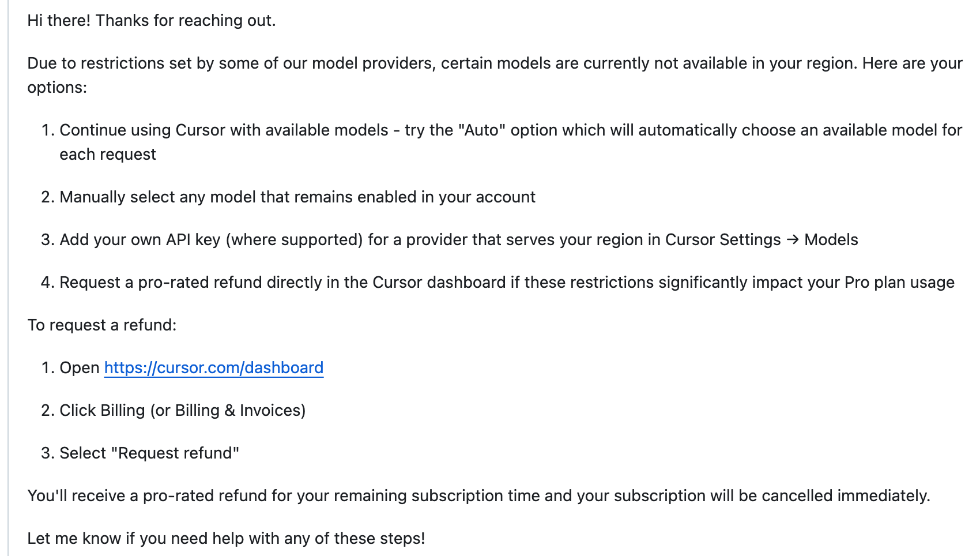This screenshot has width=980, height=556.
Task: Click the "Hi there! Thanks for reaching out" greeting
Action: tap(151, 21)
